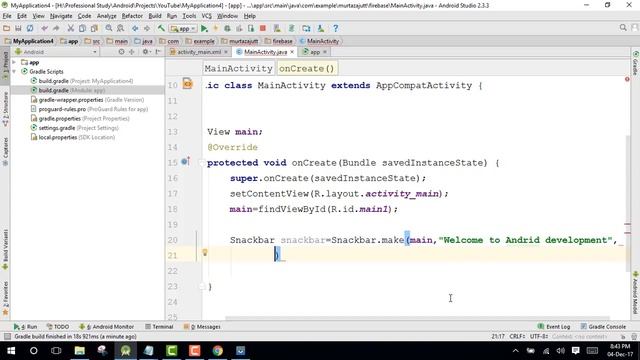Expand the app tree node
The image size is (640, 360).
[x=14, y=62]
